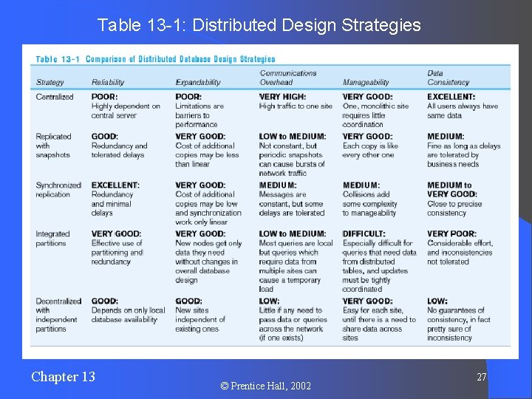
Task: Click 'New nodes get only data they need'
Action: (x=208, y=248)
